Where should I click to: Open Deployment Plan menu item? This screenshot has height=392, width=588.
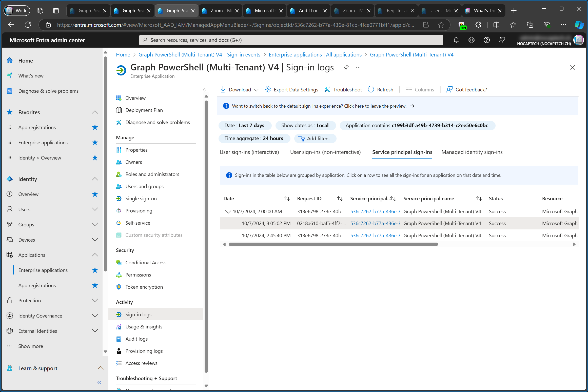[x=144, y=110]
